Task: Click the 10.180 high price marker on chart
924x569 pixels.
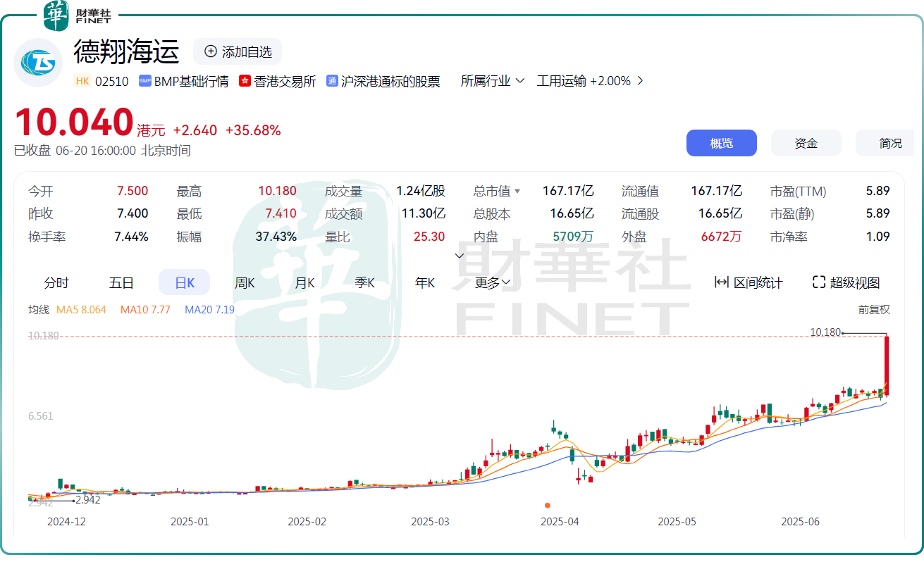Action: pyautogui.click(x=825, y=332)
